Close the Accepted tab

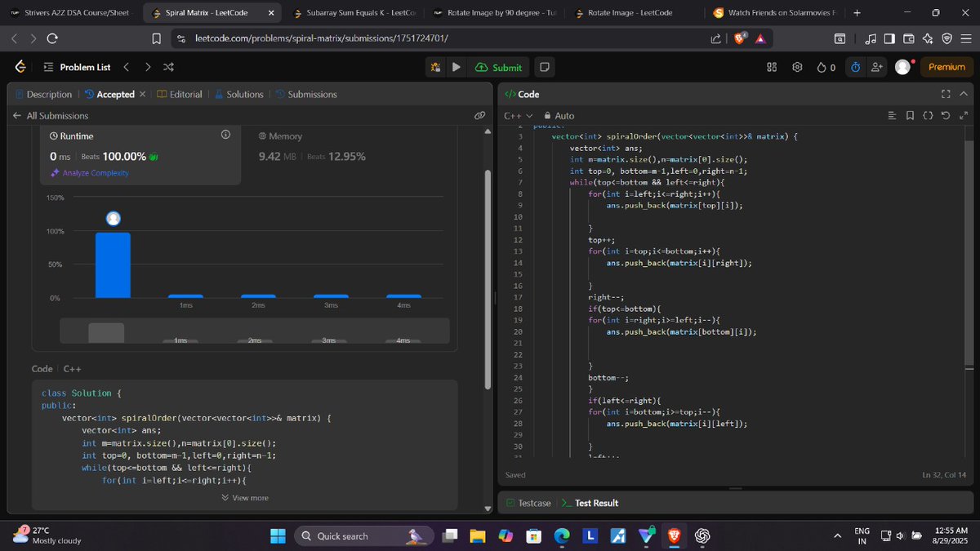click(x=142, y=94)
